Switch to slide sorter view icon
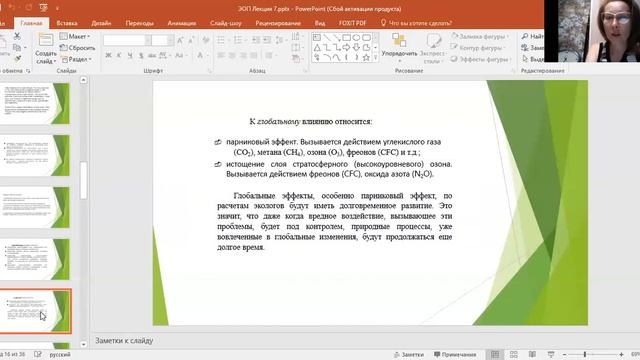The width and height of the screenshot is (640, 360). point(513,354)
